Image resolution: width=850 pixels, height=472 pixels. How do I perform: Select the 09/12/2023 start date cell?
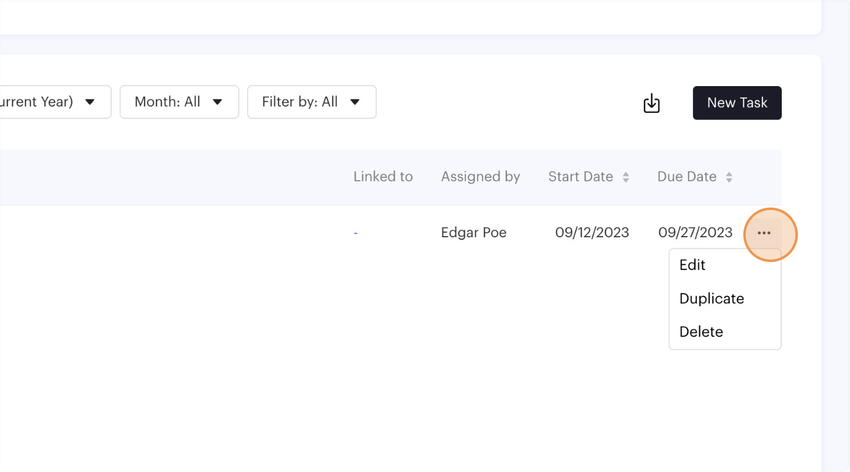coord(592,233)
